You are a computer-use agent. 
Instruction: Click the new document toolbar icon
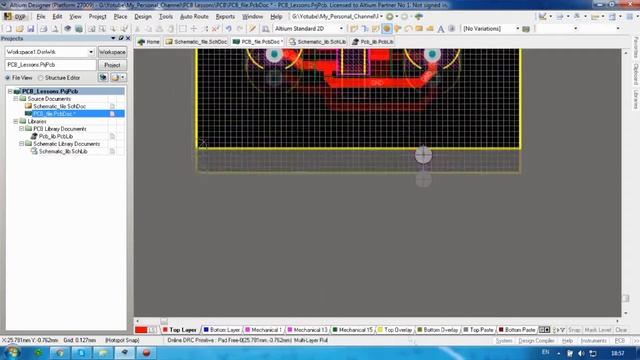tap(8, 29)
